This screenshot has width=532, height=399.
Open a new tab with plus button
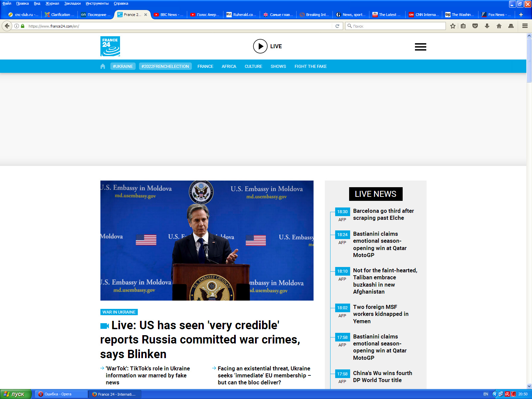(x=521, y=15)
